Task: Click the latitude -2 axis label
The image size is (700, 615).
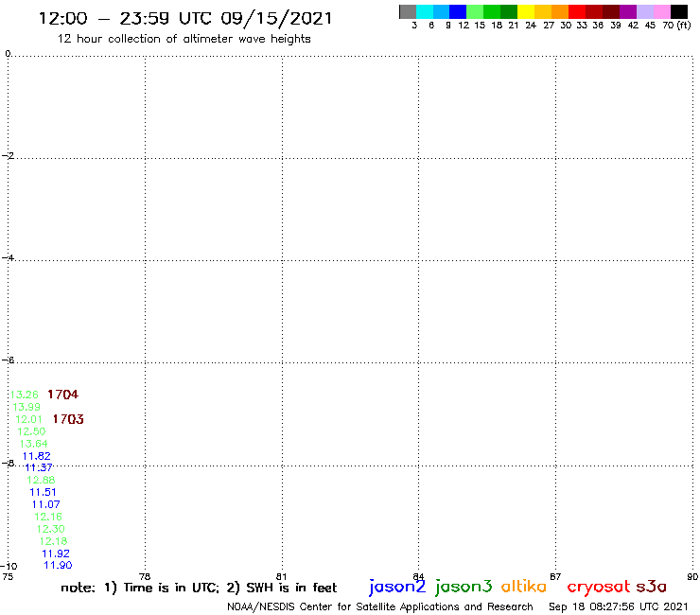Action: click(8, 155)
